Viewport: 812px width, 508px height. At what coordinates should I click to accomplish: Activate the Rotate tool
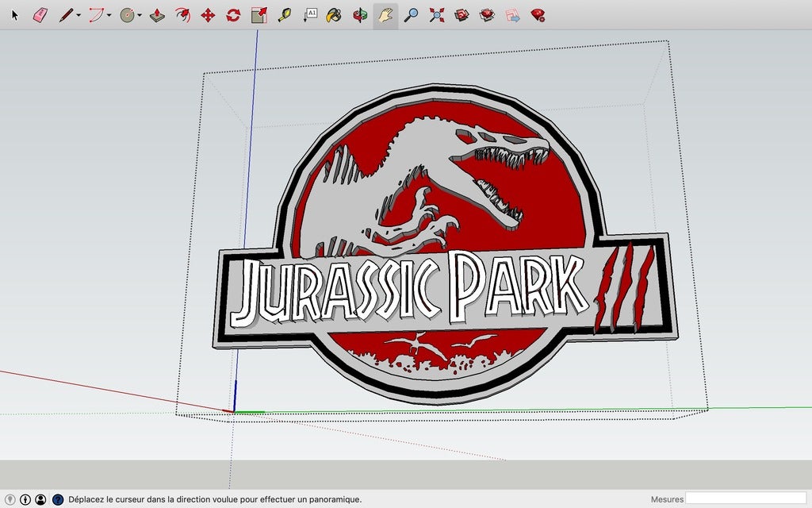tap(233, 15)
